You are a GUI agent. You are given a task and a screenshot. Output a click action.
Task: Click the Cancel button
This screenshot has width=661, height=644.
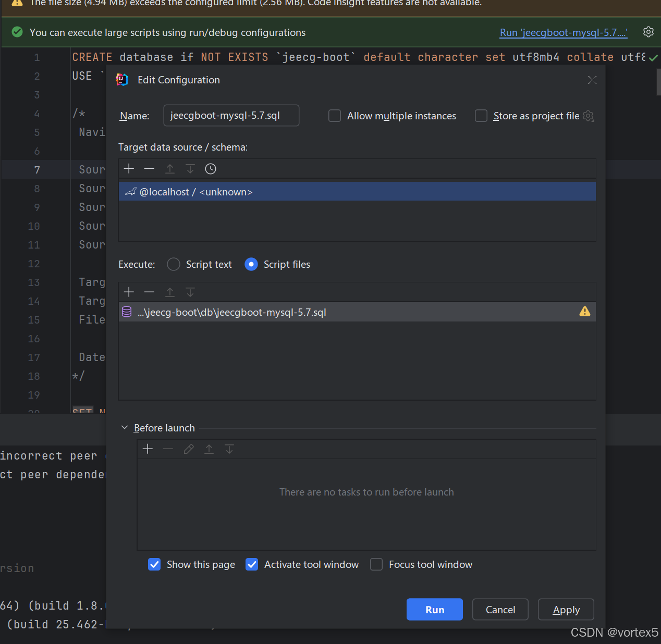click(500, 610)
